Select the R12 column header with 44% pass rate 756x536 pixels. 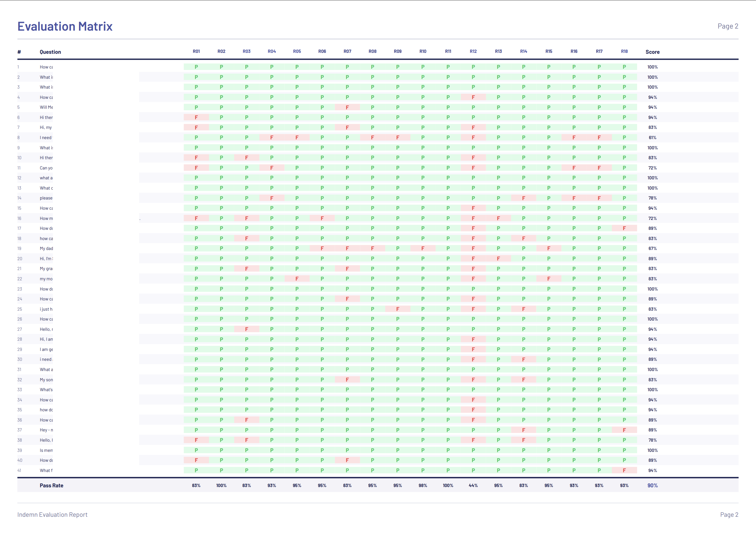click(x=473, y=51)
